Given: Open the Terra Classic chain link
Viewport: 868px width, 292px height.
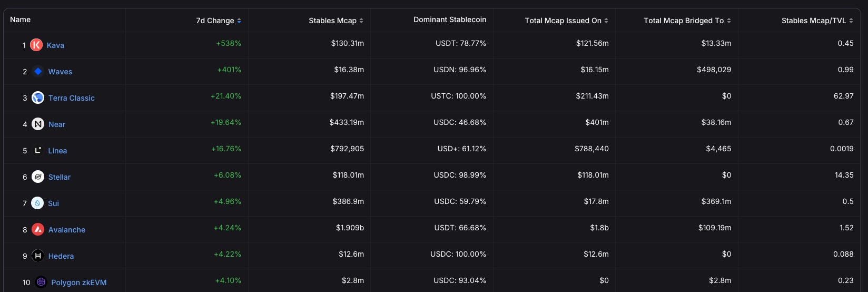Looking at the screenshot, I should (72, 98).
